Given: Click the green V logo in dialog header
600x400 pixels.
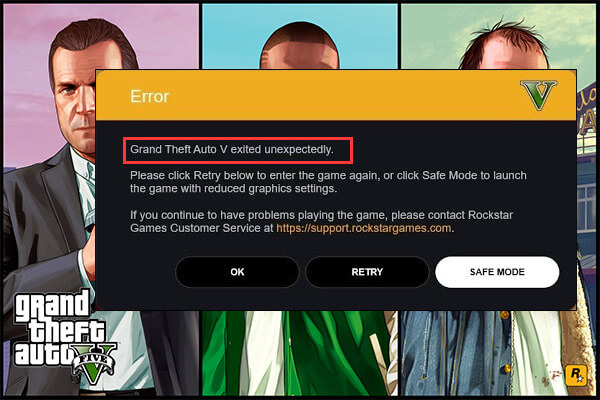Looking at the screenshot, I should [x=539, y=95].
